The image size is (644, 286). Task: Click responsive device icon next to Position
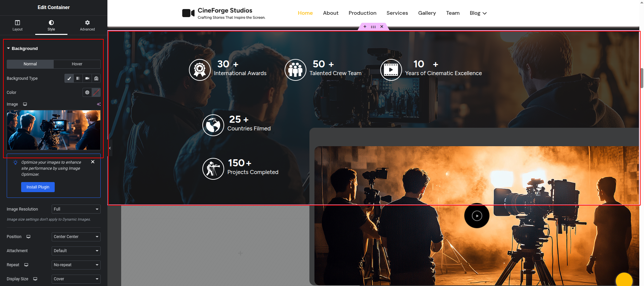pyautogui.click(x=29, y=237)
